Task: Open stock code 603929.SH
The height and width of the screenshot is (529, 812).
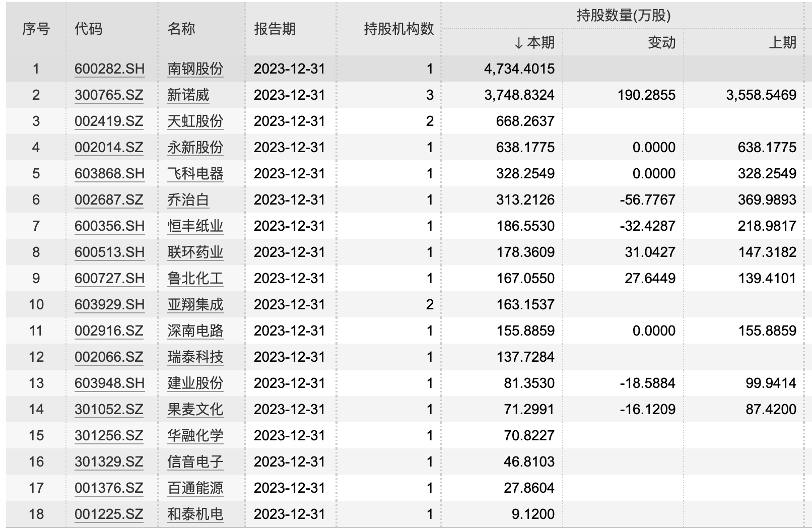Action: (x=109, y=305)
